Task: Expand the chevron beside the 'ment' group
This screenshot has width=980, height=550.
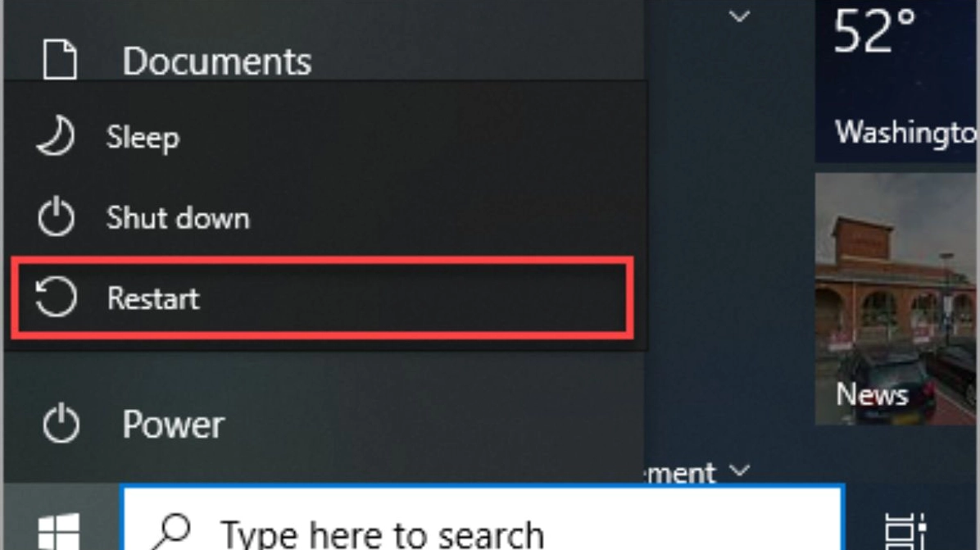Action: [x=739, y=470]
